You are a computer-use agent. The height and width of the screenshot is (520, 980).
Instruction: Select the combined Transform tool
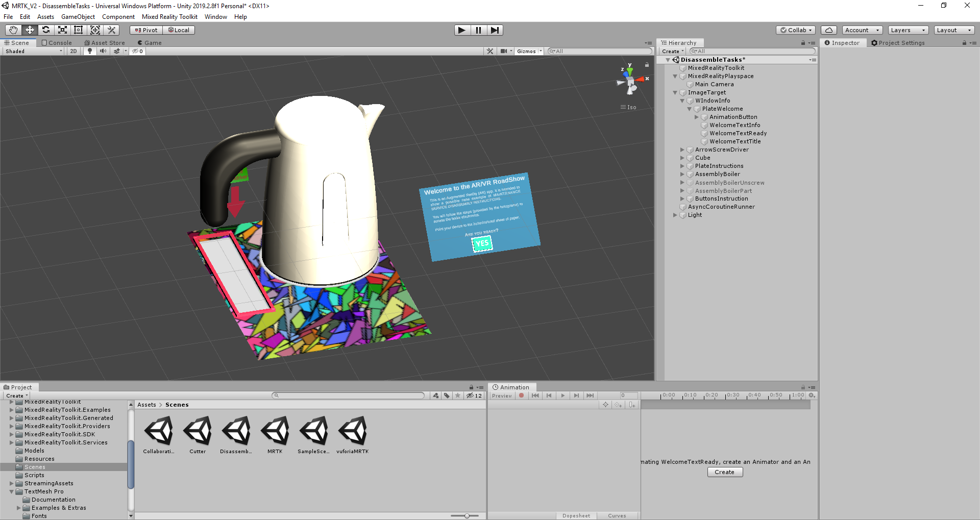(x=95, y=30)
